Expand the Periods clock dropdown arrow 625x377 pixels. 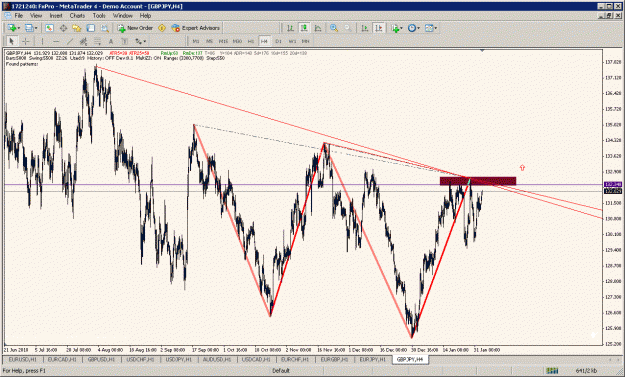point(419,28)
